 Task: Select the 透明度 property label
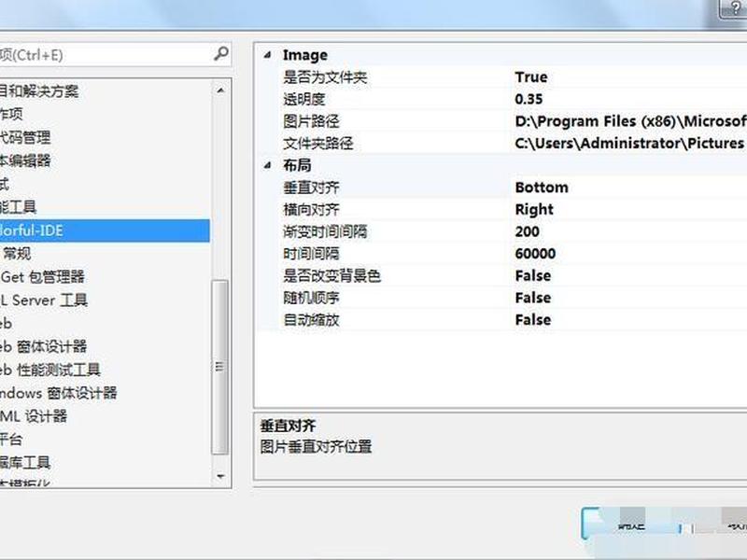304,99
